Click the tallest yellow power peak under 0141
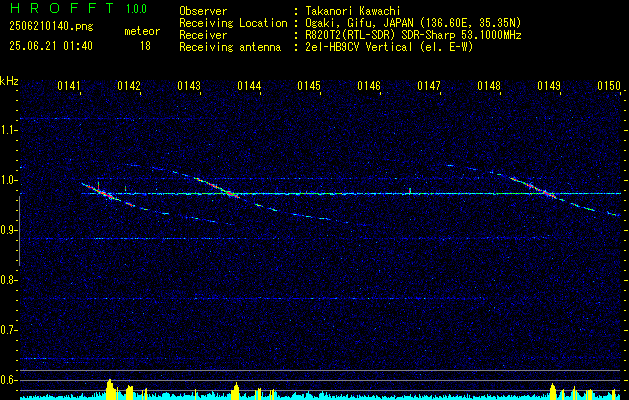 110,389
